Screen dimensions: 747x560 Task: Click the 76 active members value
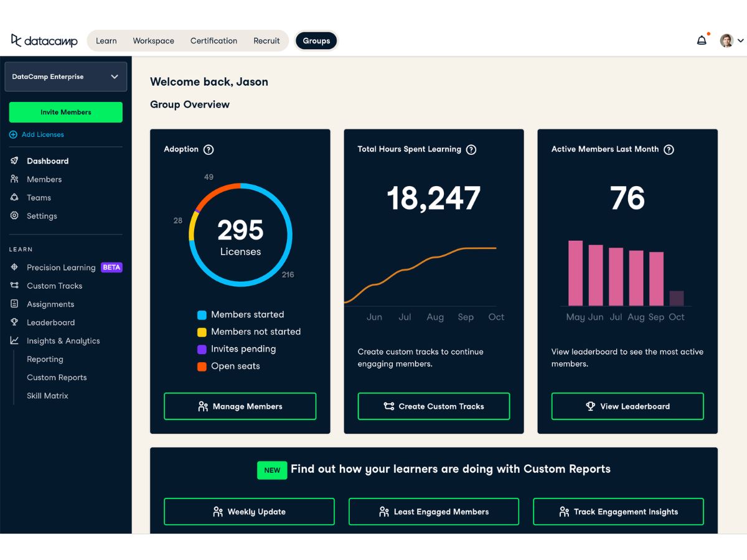point(627,198)
